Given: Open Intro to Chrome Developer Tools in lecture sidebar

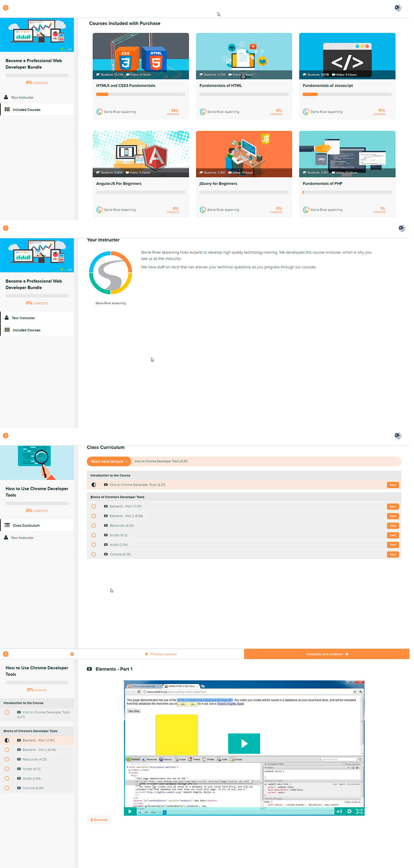Looking at the screenshot, I should [x=37, y=714].
